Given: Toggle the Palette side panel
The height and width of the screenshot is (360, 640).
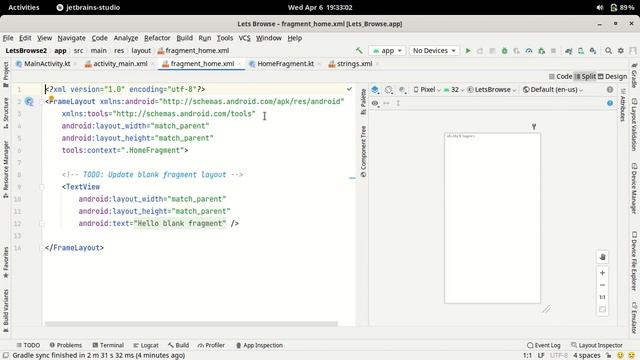Looking at the screenshot, I should [363, 101].
